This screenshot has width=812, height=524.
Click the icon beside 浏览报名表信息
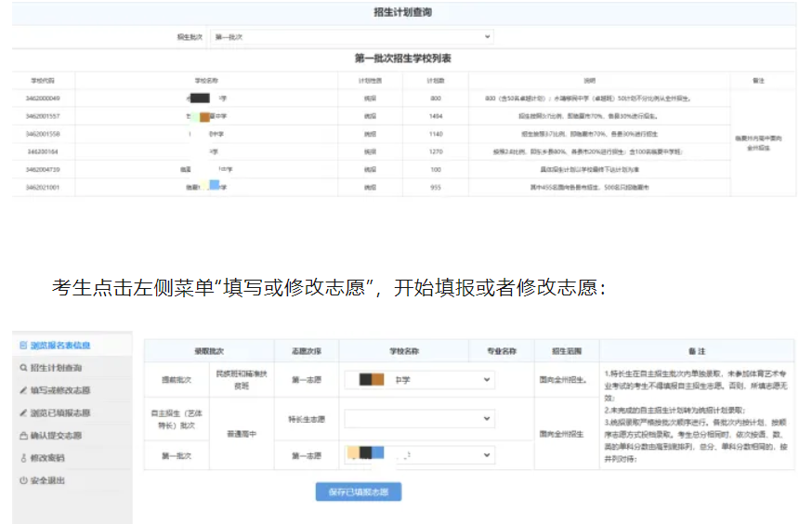click(x=23, y=345)
